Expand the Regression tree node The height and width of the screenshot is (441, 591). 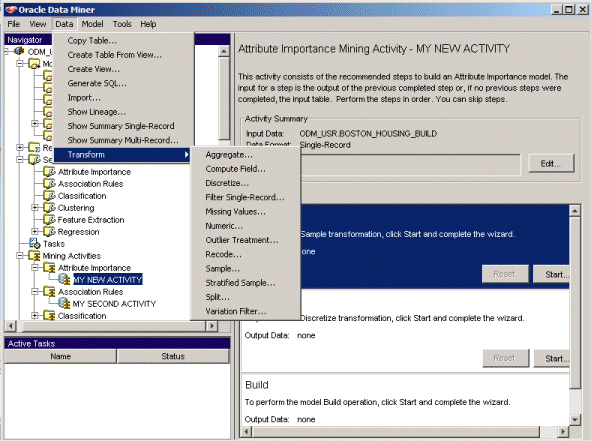(35, 231)
